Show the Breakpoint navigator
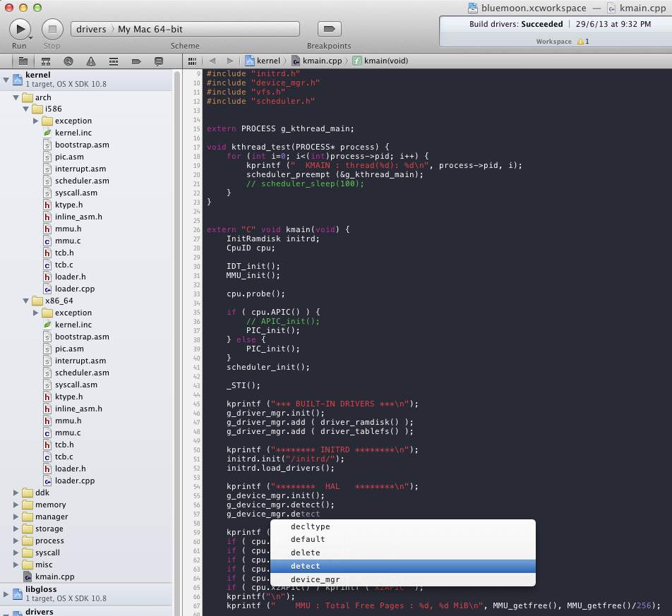The height and width of the screenshot is (616, 672). (x=136, y=61)
